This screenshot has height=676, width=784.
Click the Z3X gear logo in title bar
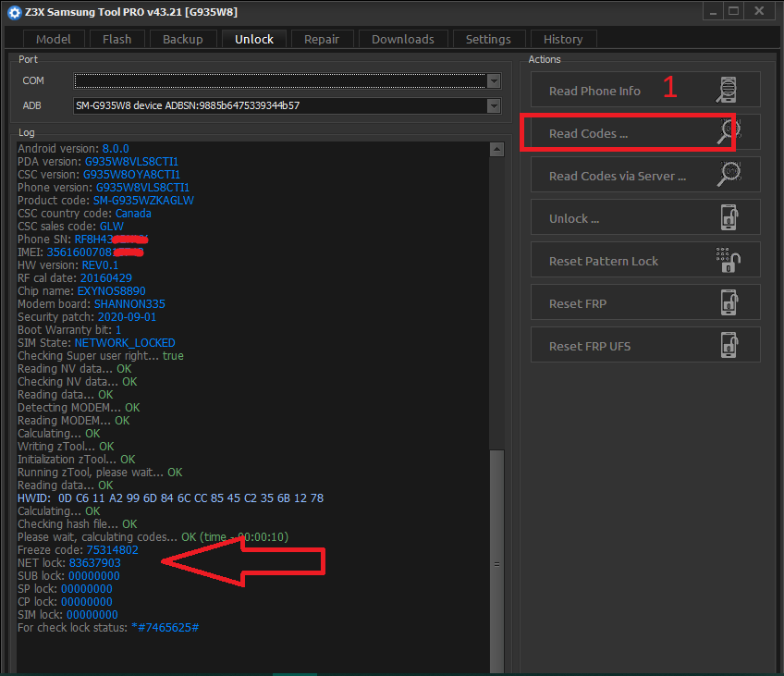[x=15, y=13]
